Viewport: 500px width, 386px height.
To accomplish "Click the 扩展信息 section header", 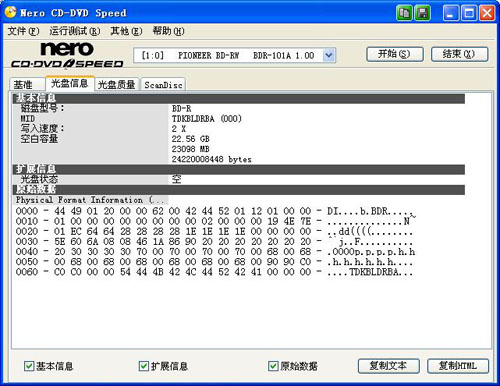I will (x=239, y=169).
